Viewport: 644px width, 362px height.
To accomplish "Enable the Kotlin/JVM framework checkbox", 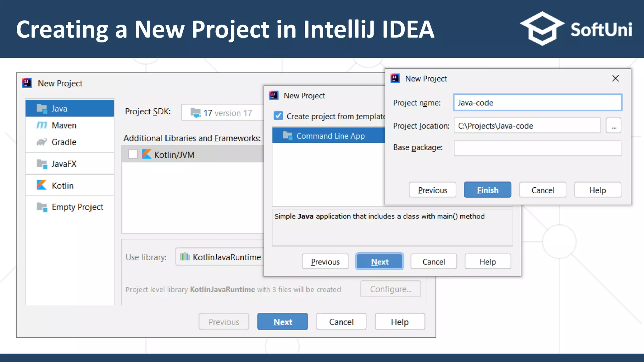I will 133,154.
